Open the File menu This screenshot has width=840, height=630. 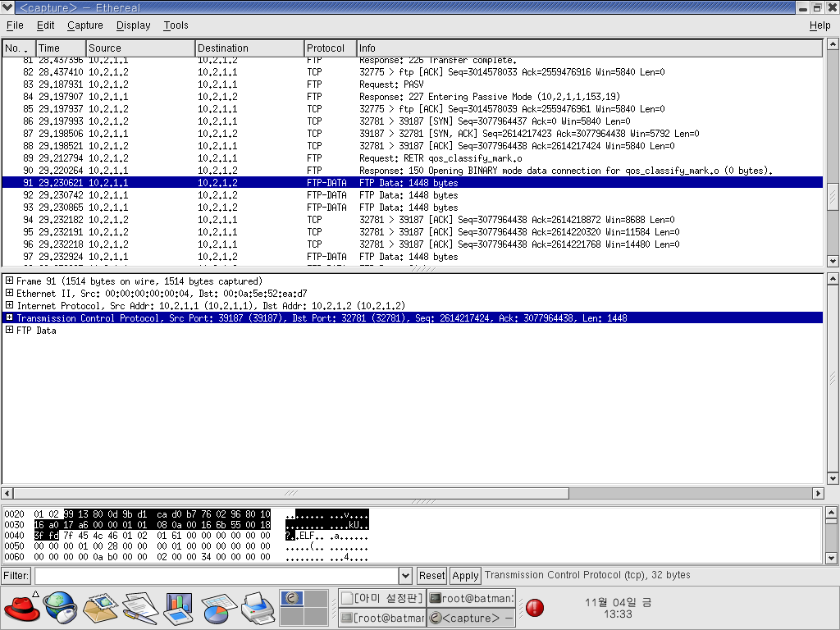15,25
